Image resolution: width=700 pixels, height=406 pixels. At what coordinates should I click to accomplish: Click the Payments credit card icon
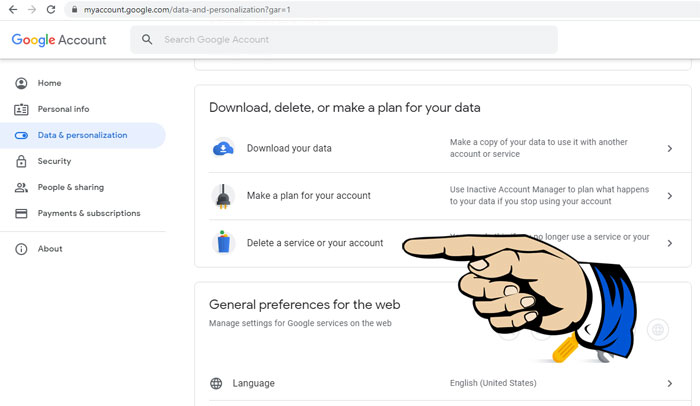click(x=21, y=213)
